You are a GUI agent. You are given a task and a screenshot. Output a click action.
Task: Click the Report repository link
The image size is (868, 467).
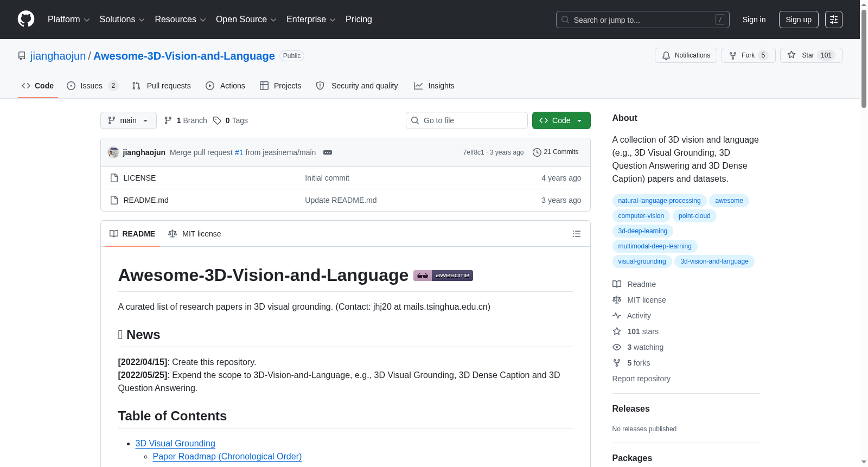click(x=641, y=379)
